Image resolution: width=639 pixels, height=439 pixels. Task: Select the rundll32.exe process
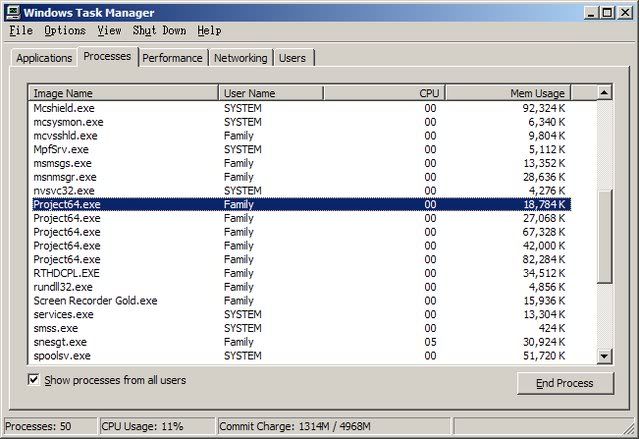point(302,287)
